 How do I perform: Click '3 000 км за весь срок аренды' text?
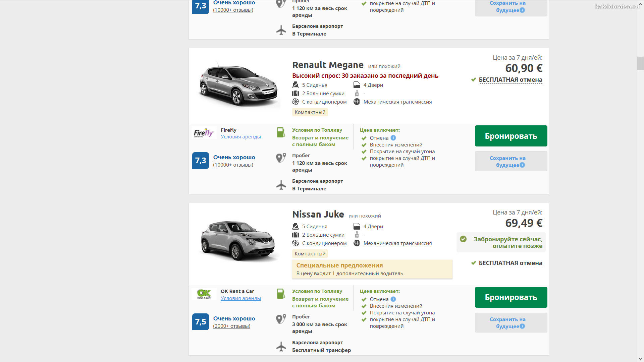pyautogui.click(x=320, y=328)
